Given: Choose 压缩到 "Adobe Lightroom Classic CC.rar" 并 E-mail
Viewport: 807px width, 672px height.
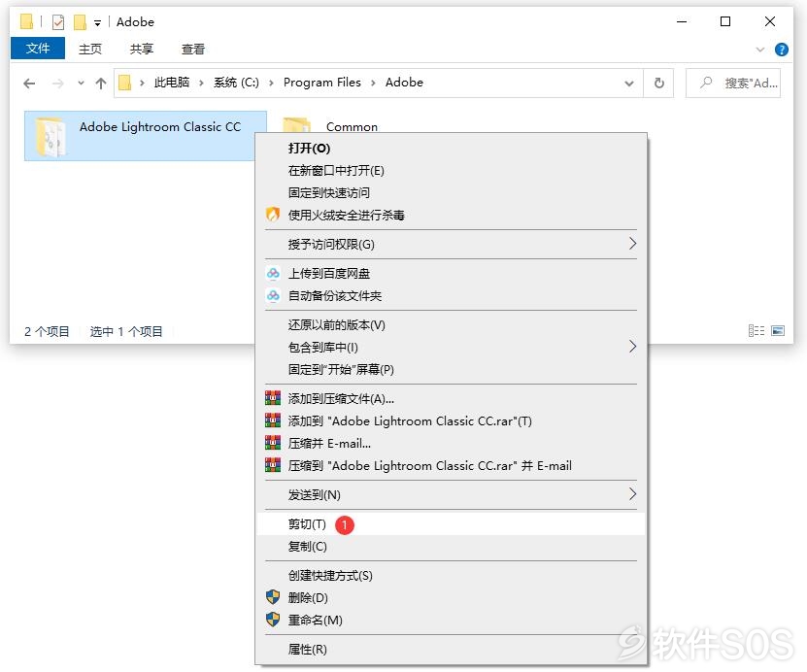Looking at the screenshot, I should point(451,466).
